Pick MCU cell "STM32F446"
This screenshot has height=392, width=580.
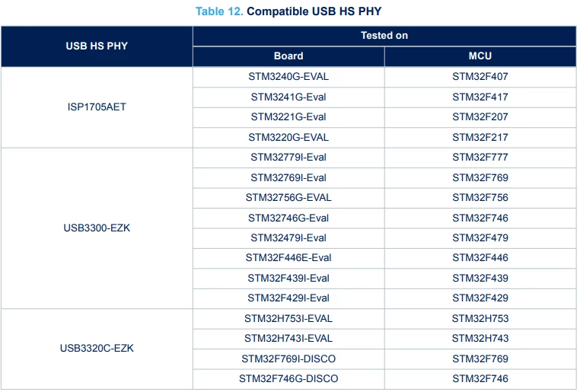click(x=480, y=258)
